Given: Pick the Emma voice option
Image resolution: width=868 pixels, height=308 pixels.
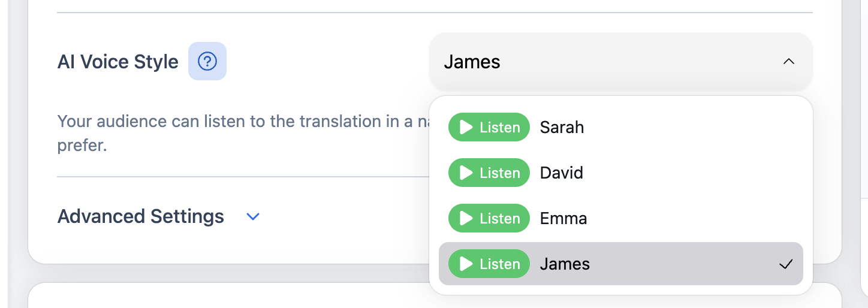Looking at the screenshot, I should point(563,219).
